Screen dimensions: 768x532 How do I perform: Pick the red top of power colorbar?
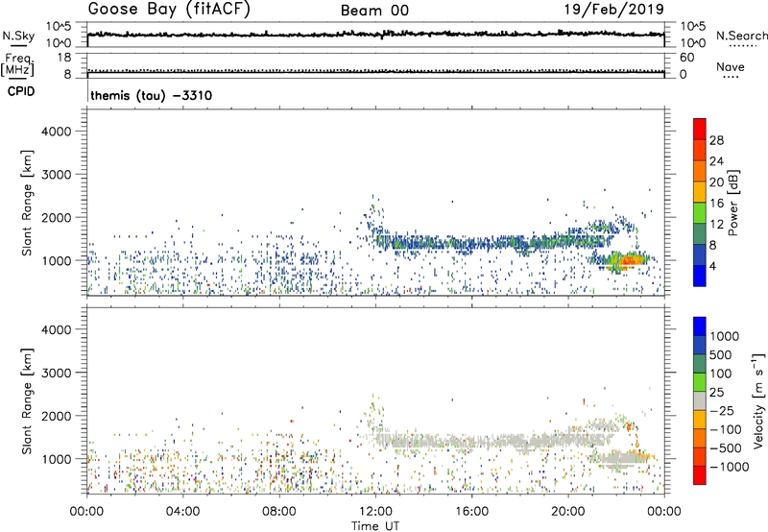(x=700, y=129)
